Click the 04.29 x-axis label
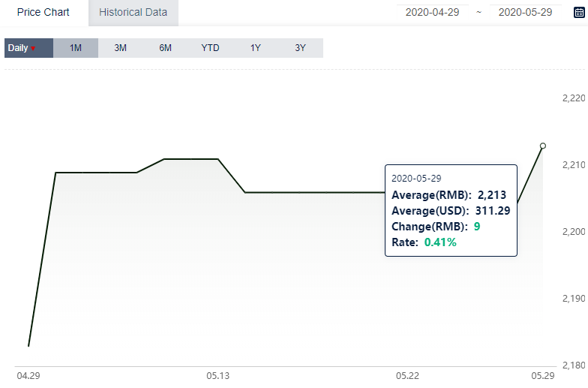This screenshot has width=588, height=388. pyautogui.click(x=28, y=376)
